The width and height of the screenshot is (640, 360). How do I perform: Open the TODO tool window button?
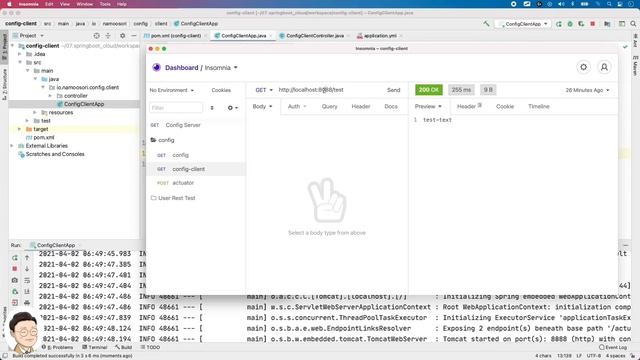click(150, 347)
